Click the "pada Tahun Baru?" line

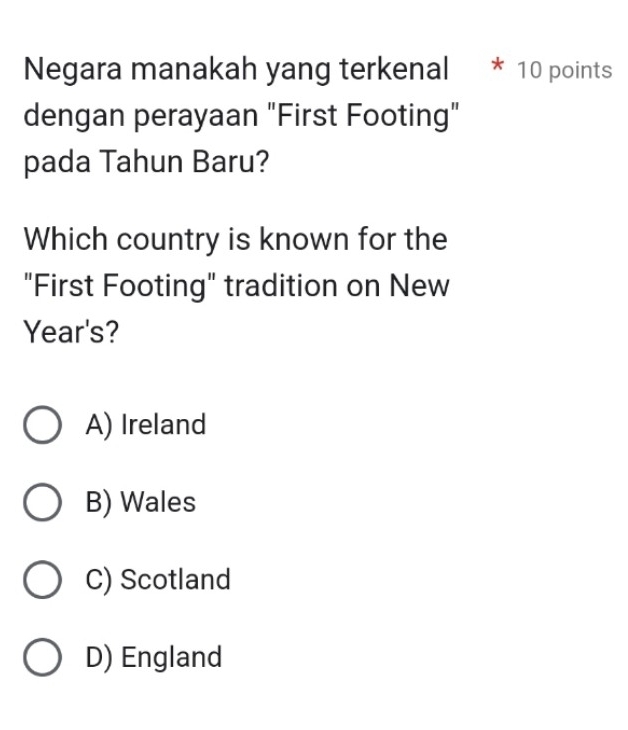coord(147,162)
